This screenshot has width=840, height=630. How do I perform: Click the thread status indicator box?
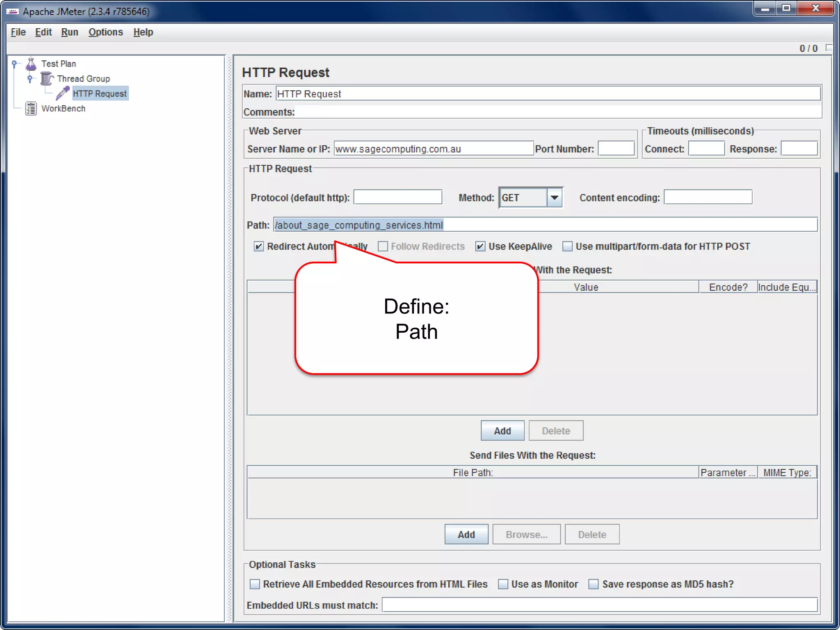tap(829, 48)
